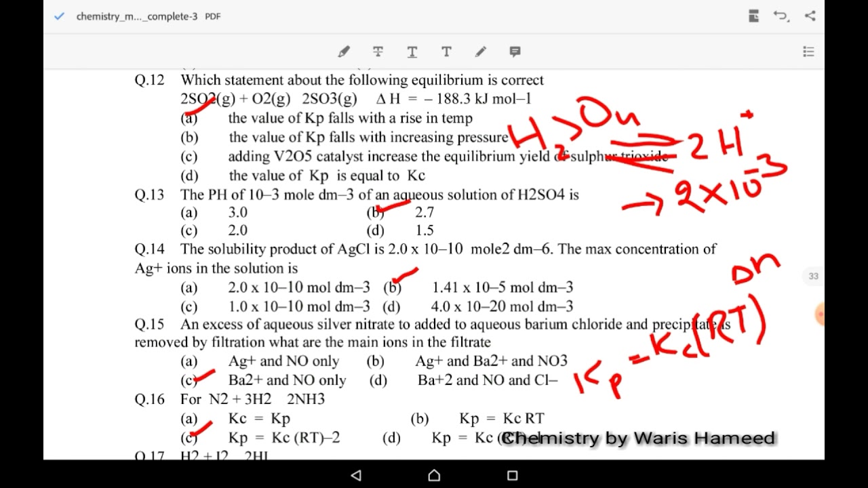Tap option 'Ba2+ and NO only'

click(287, 380)
